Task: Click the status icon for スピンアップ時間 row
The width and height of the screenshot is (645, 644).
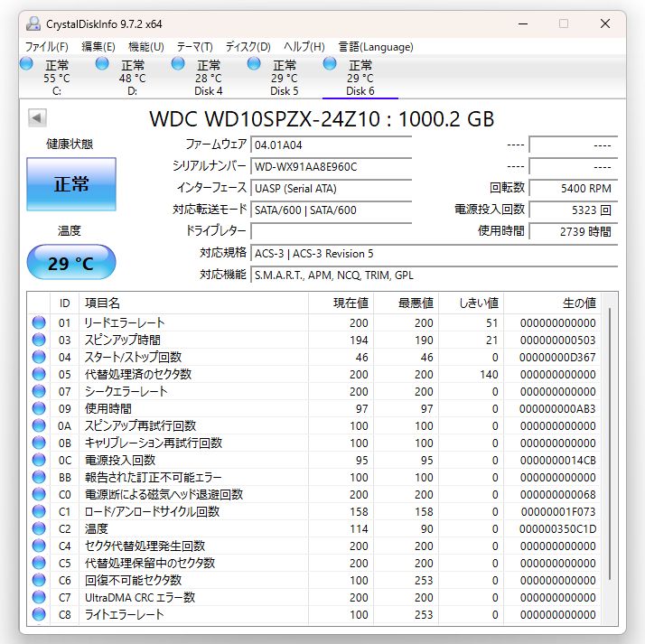Action: tap(39, 340)
